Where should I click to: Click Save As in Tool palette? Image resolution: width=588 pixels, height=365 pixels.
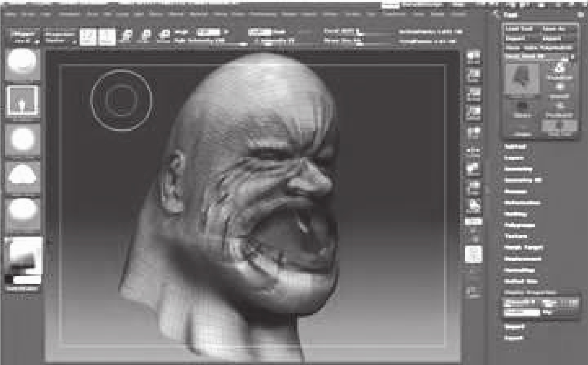click(555, 29)
